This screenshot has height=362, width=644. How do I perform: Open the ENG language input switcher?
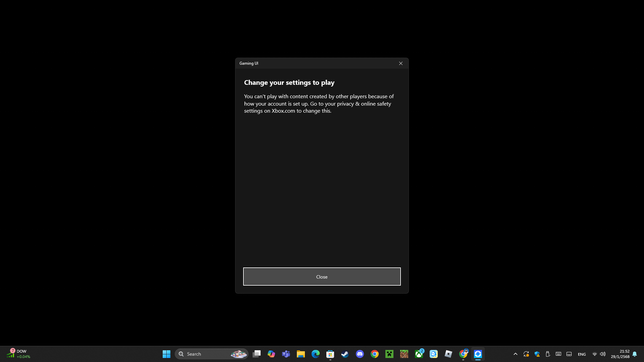tap(582, 354)
